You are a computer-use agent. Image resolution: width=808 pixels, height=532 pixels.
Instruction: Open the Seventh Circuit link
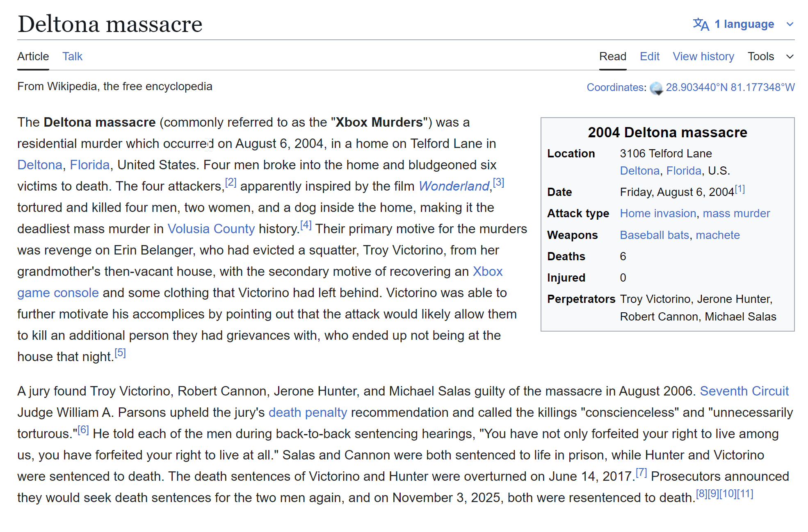744,391
